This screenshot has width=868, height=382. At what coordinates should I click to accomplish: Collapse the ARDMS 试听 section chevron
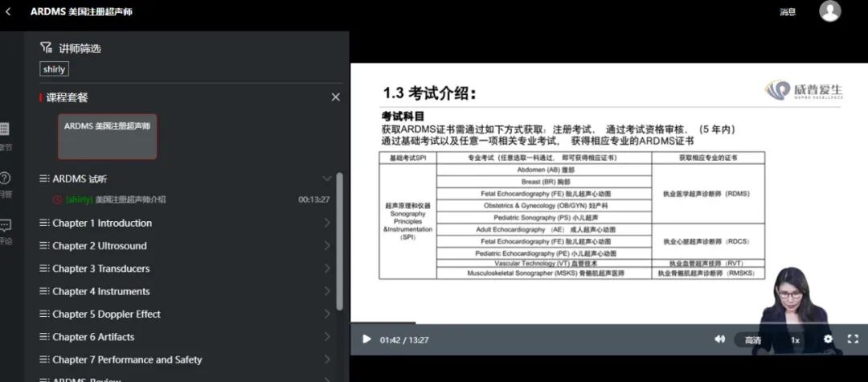(327, 179)
